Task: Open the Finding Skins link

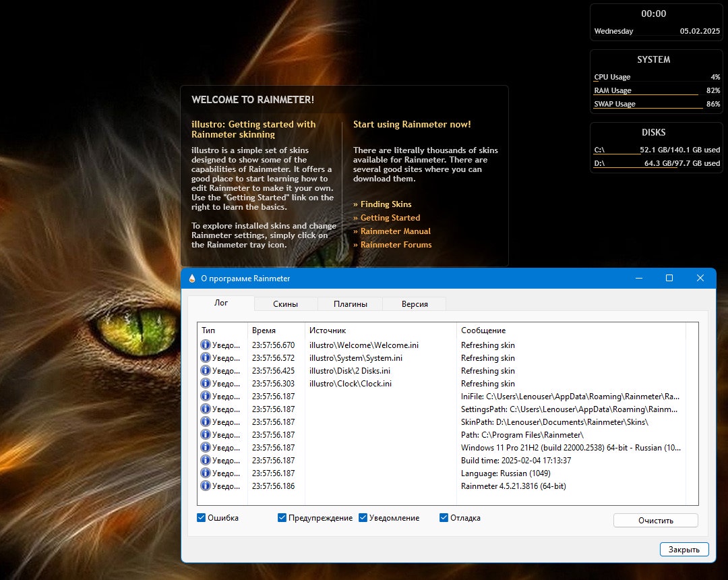Action: [x=386, y=204]
